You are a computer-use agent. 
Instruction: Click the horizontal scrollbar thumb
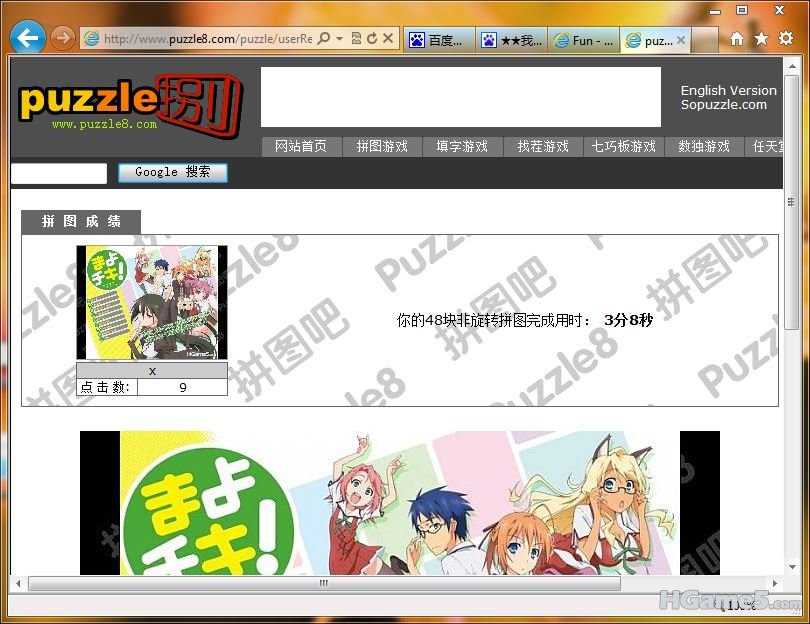click(x=324, y=583)
